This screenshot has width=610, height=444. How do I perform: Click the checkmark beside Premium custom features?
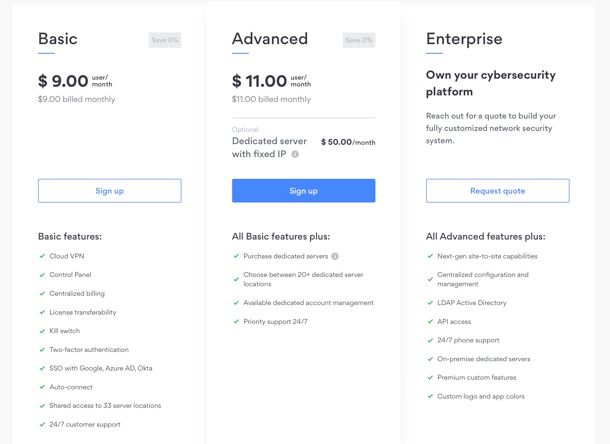tap(430, 377)
